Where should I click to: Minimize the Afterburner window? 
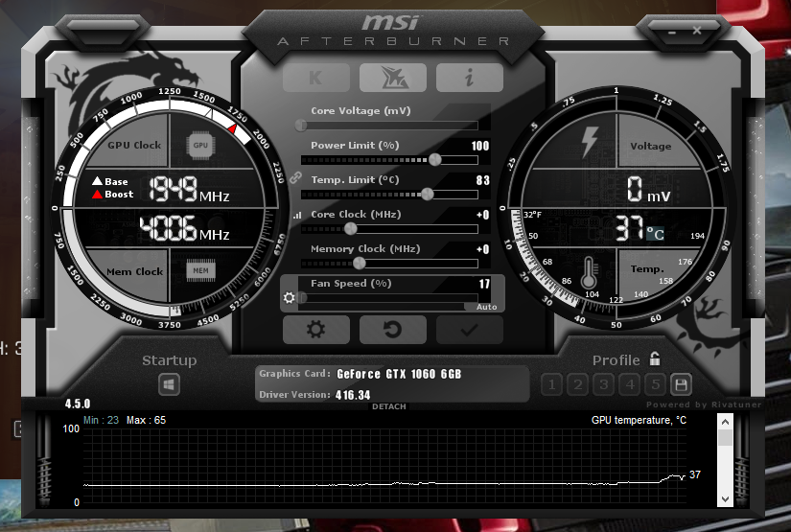tap(672, 33)
